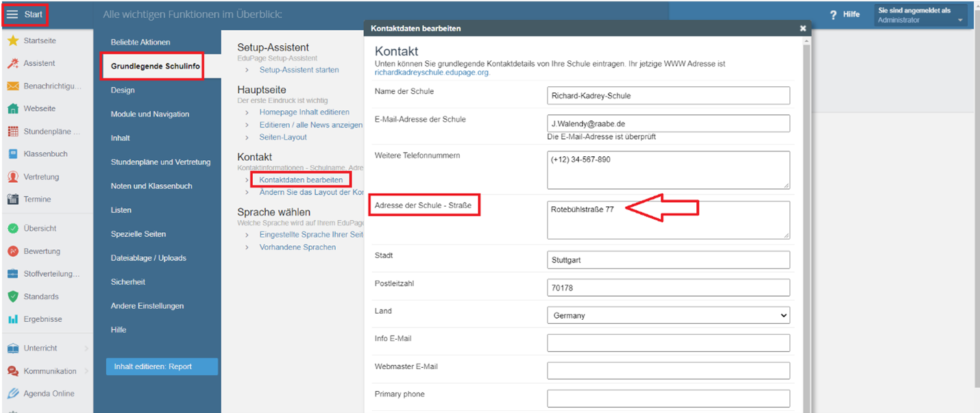Click the Assistent wand icon

pyautogui.click(x=12, y=63)
